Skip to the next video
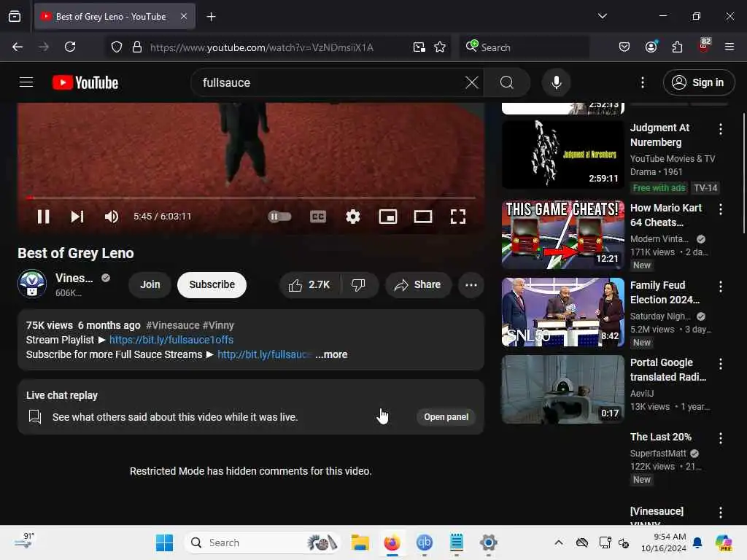The height and width of the screenshot is (560, 747). pos(77,217)
